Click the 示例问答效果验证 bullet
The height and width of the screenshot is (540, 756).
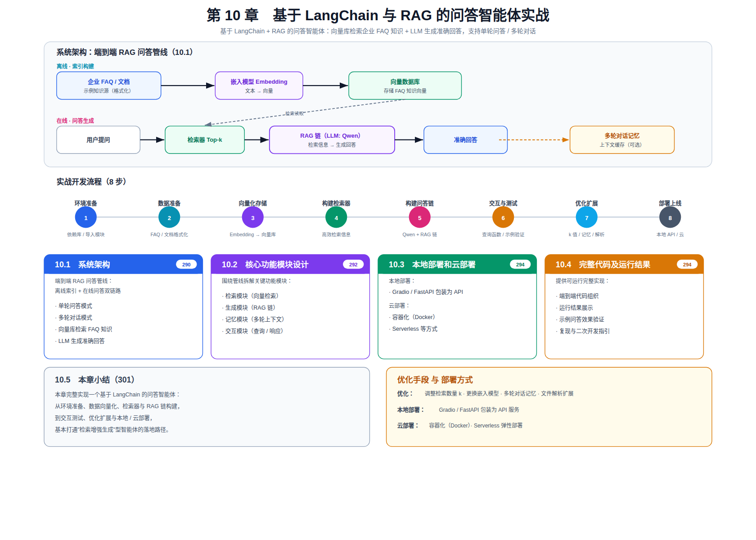click(x=580, y=319)
